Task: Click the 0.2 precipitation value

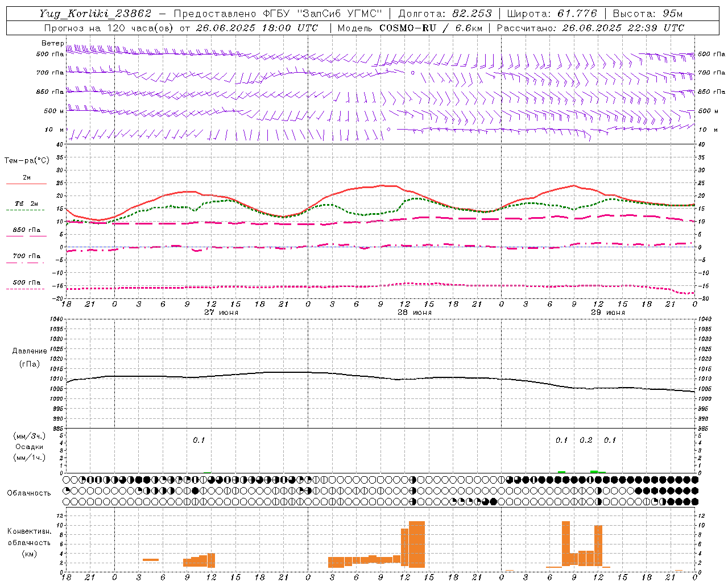Action: (586, 440)
